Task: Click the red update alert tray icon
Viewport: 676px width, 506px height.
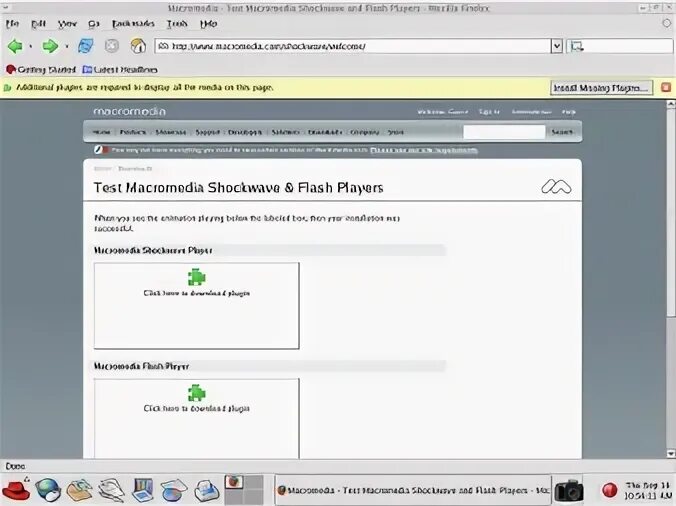Action: tap(610, 490)
